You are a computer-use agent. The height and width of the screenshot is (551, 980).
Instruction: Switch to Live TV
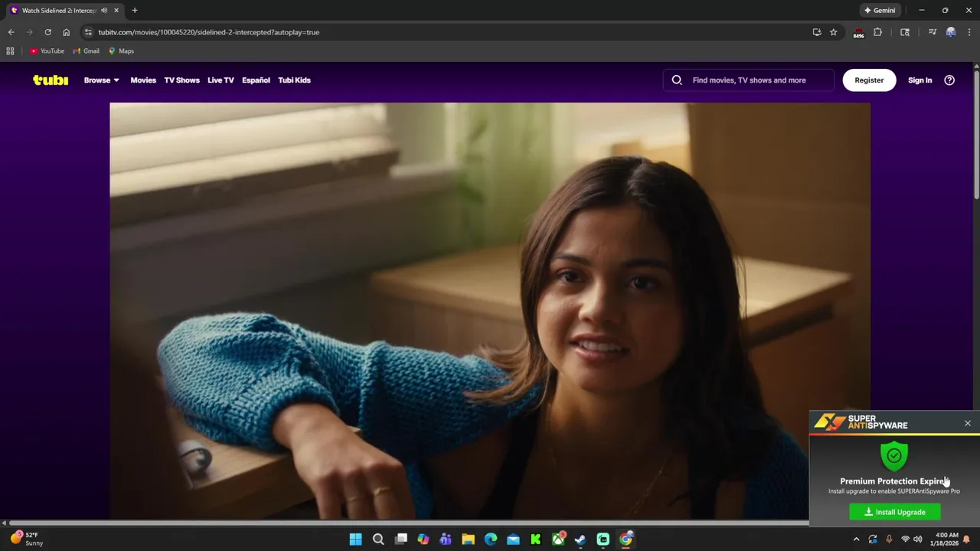[x=220, y=80]
